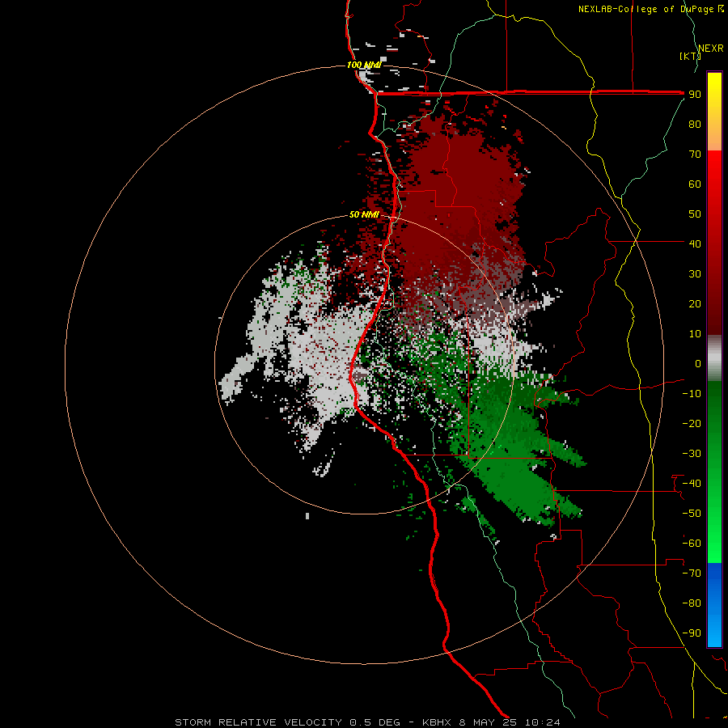The image size is (728, 728).
Task: Select the -80 value on the velocity scale
Action: click(692, 603)
